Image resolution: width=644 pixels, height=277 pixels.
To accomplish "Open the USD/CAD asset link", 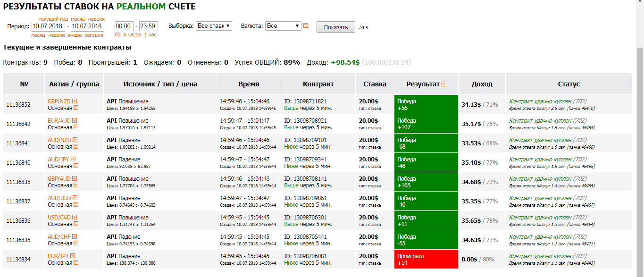I will (59, 217).
